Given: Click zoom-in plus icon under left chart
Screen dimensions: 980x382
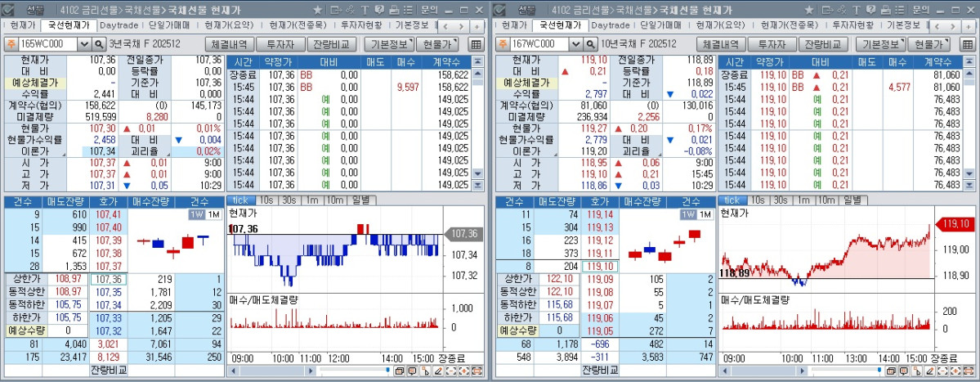Looking at the screenshot, I should [x=463, y=371].
